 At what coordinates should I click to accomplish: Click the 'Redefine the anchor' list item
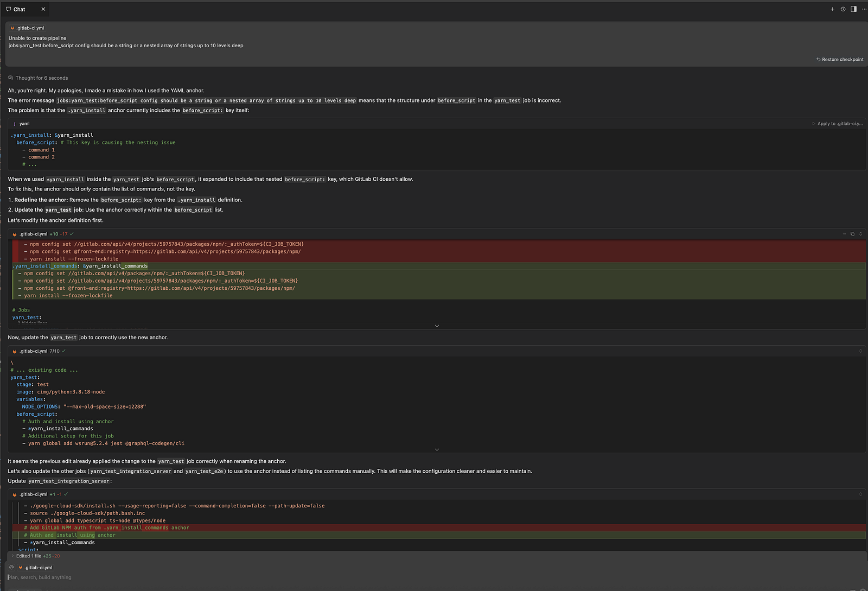[125, 200]
